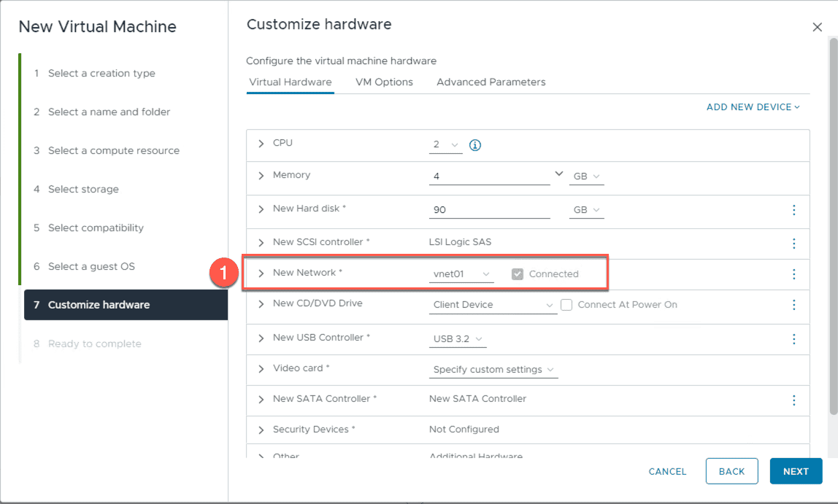Open New USB Controller three-dot menu
This screenshot has width=838, height=504.
coord(793,339)
